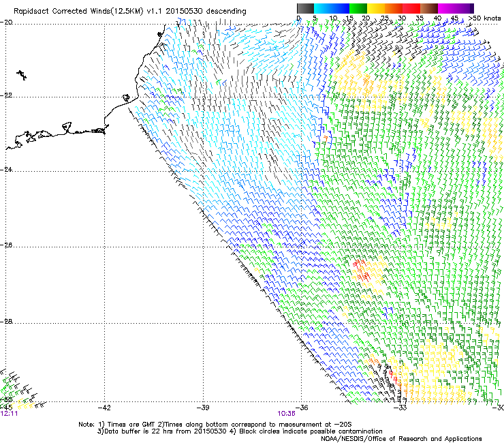The height and width of the screenshot is (443, 504).
Task: Select the '-39' longitude axis label
Action: (x=203, y=408)
